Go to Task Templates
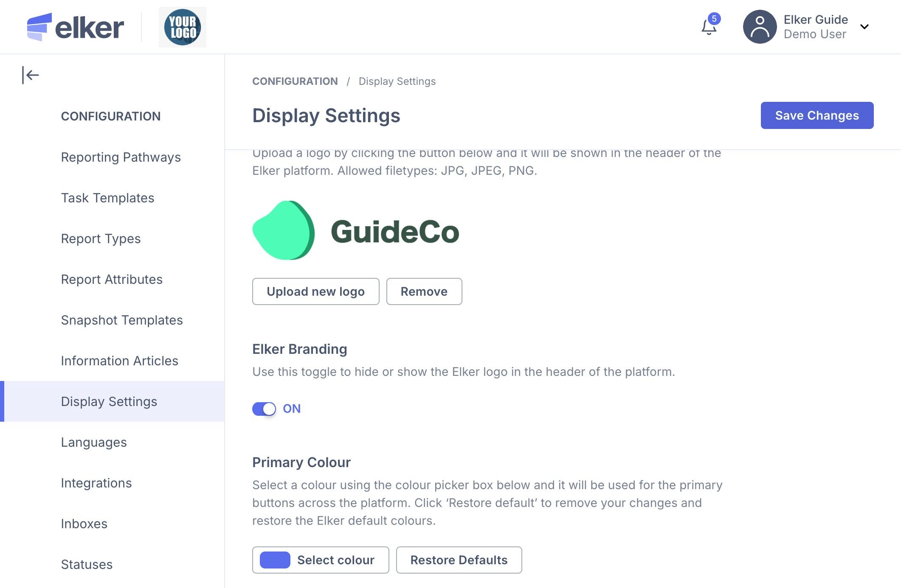901x588 pixels. pyautogui.click(x=107, y=198)
